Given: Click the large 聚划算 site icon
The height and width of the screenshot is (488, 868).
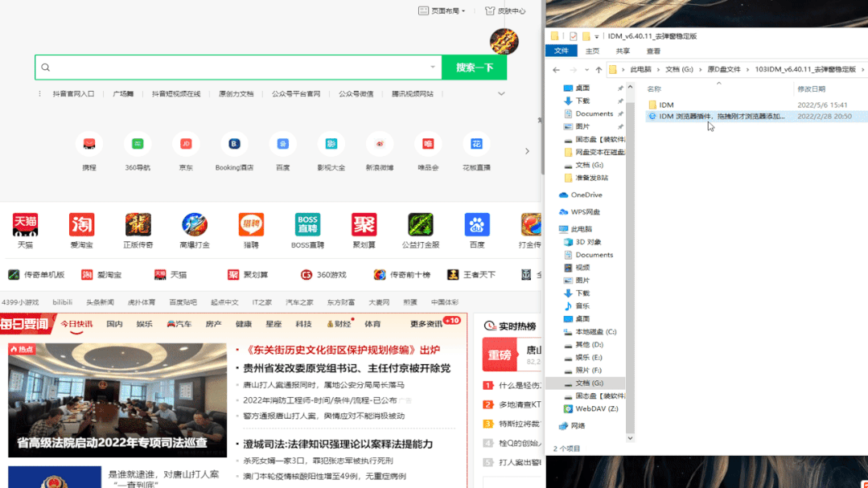Looking at the screenshot, I should (x=364, y=224).
